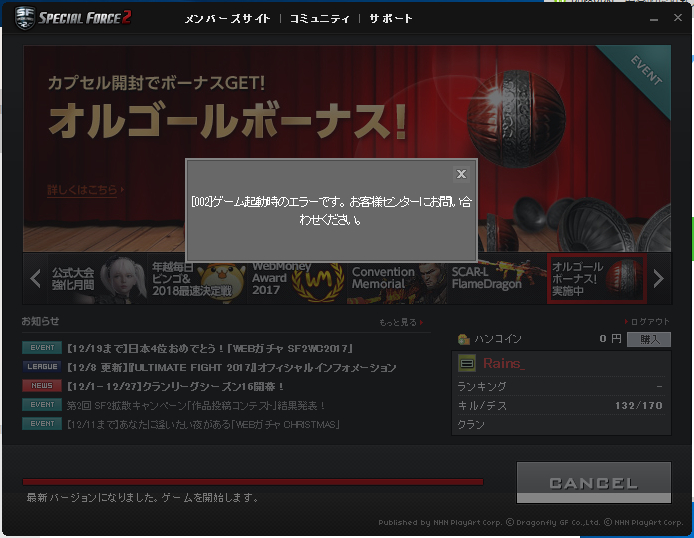Open the ULTIMATE FIGHT 2017 news item
The width and height of the screenshot is (694, 538).
coord(231,367)
